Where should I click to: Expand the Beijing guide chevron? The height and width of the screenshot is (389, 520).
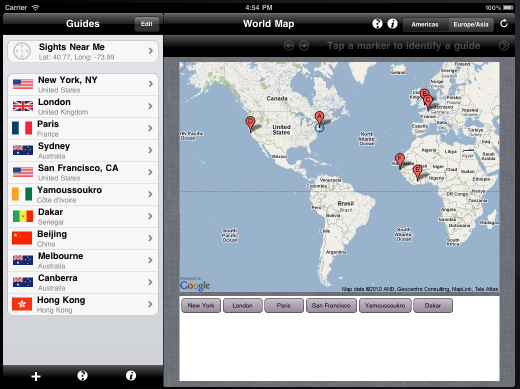click(x=151, y=238)
